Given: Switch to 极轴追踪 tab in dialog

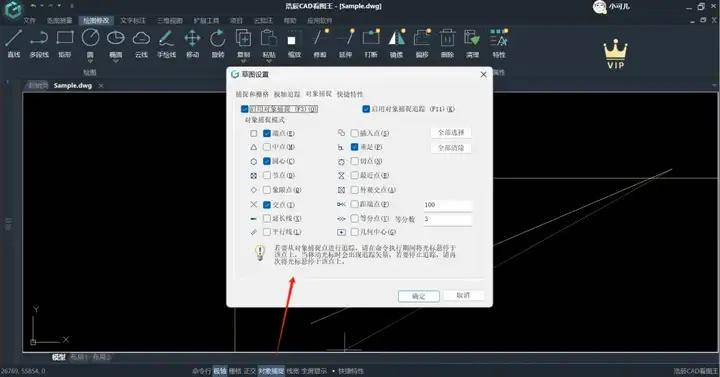Looking at the screenshot, I should [287, 94].
